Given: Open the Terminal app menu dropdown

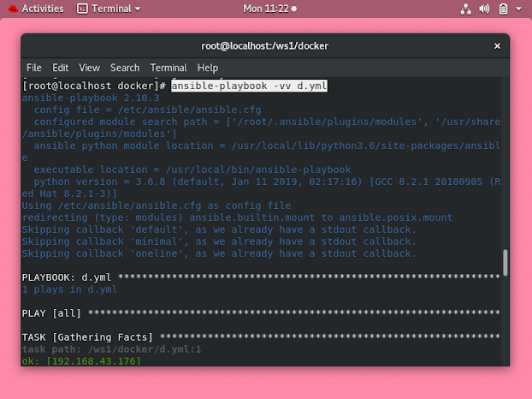Looking at the screenshot, I should 109,9.
